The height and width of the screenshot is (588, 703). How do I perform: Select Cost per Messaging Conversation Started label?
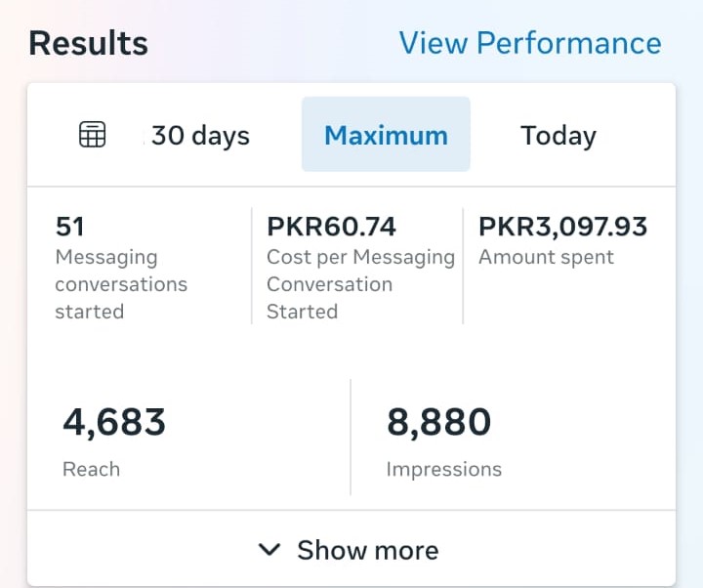(360, 284)
